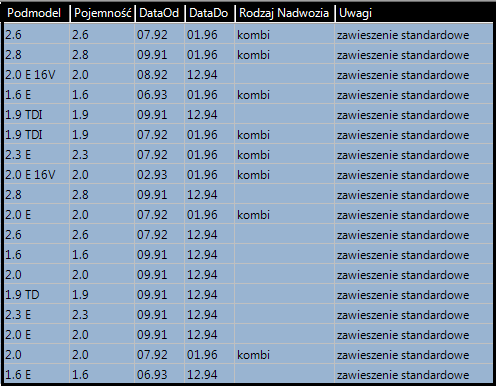Select the 2.3 E kombi row

click(x=248, y=154)
